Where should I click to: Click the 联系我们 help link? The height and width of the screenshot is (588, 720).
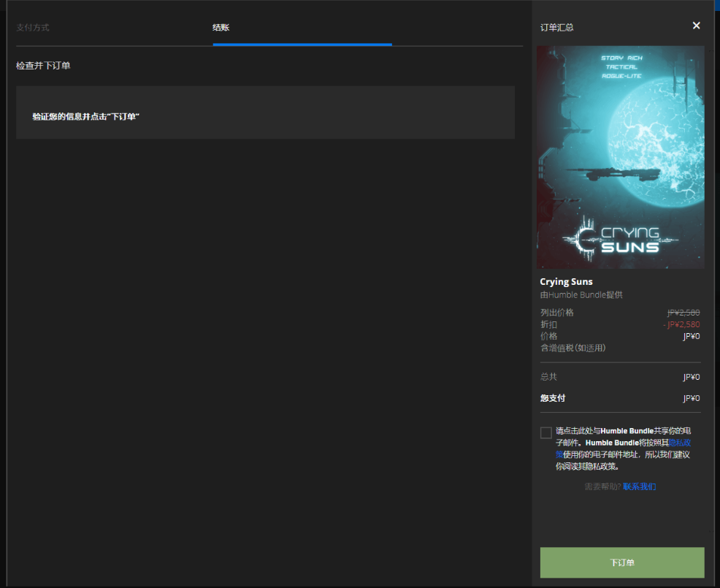(639, 486)
